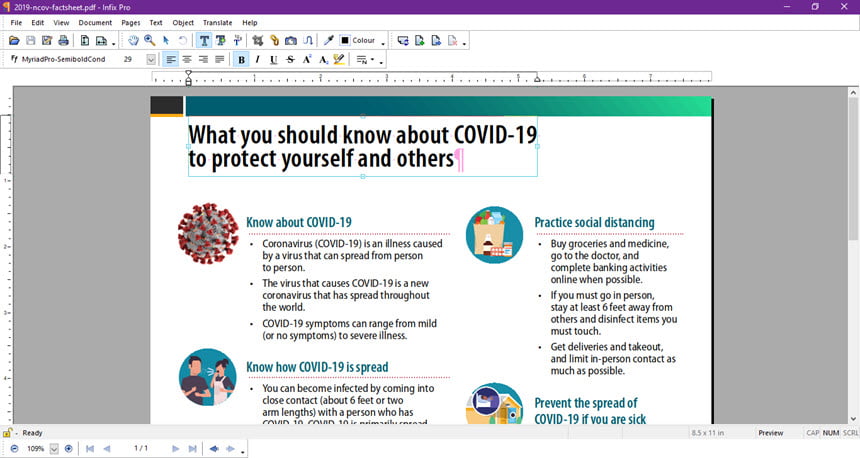Click the black Colour swatch
Screen dimensions: 860x458
(345, 41)
